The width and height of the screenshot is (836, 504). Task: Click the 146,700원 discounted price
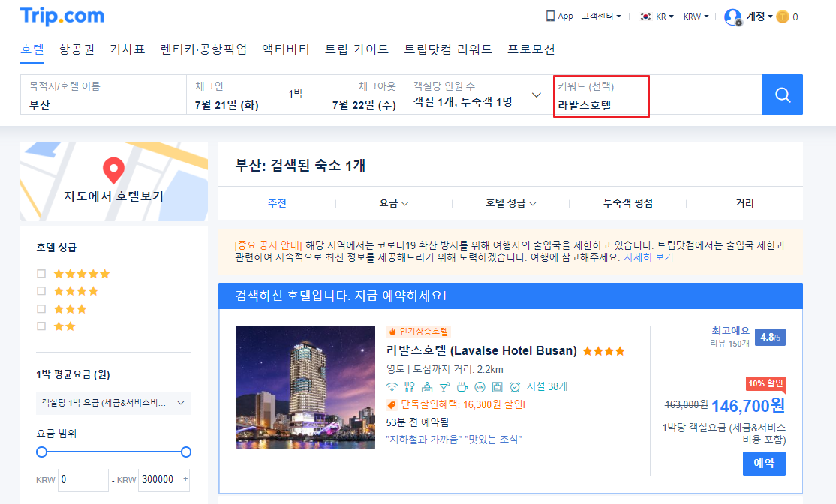[x=748, y=406]
